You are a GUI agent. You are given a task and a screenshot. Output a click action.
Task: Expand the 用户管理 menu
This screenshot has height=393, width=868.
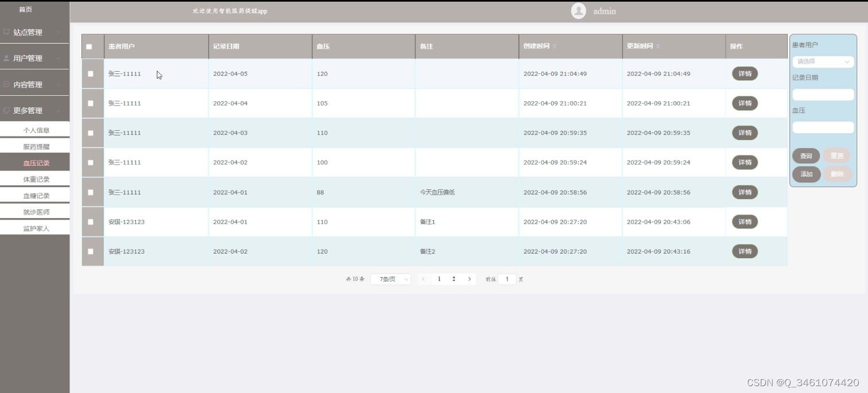click(x=34, y=58)
